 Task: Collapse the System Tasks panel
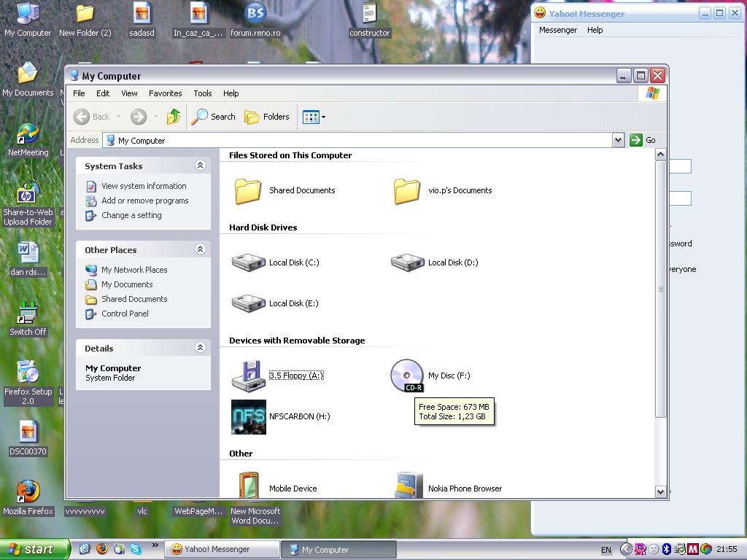point(201,166)
